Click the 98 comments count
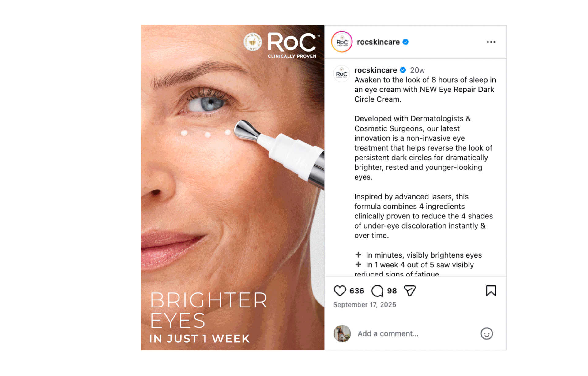 pyautogui.click(x=392, y=291)
